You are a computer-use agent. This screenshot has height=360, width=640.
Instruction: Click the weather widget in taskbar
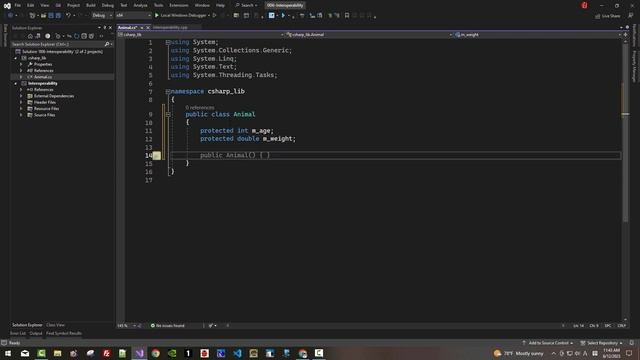point(518,353)
